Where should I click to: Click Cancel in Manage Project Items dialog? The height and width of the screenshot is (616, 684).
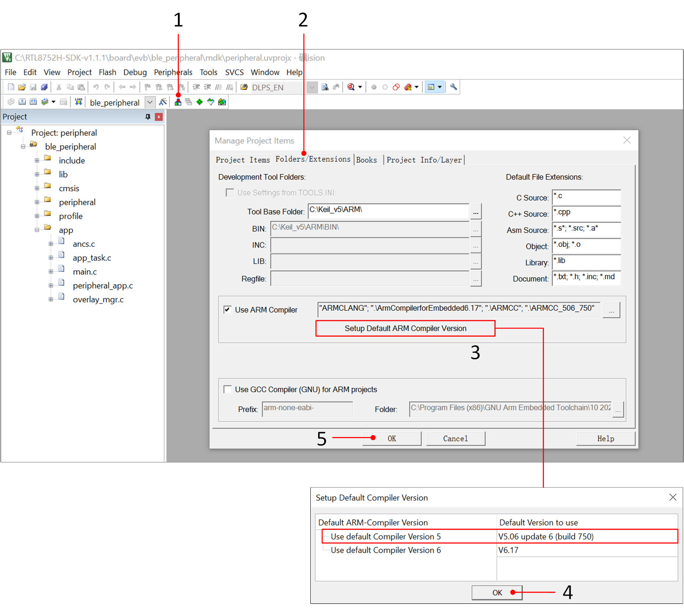[x=456, y=439]
